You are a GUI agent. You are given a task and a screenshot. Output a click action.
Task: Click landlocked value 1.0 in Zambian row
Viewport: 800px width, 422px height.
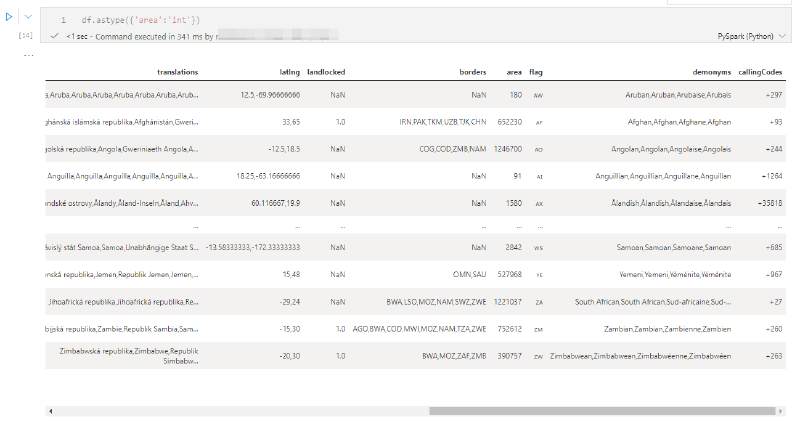pyautogui.click(x=340, y=329)
